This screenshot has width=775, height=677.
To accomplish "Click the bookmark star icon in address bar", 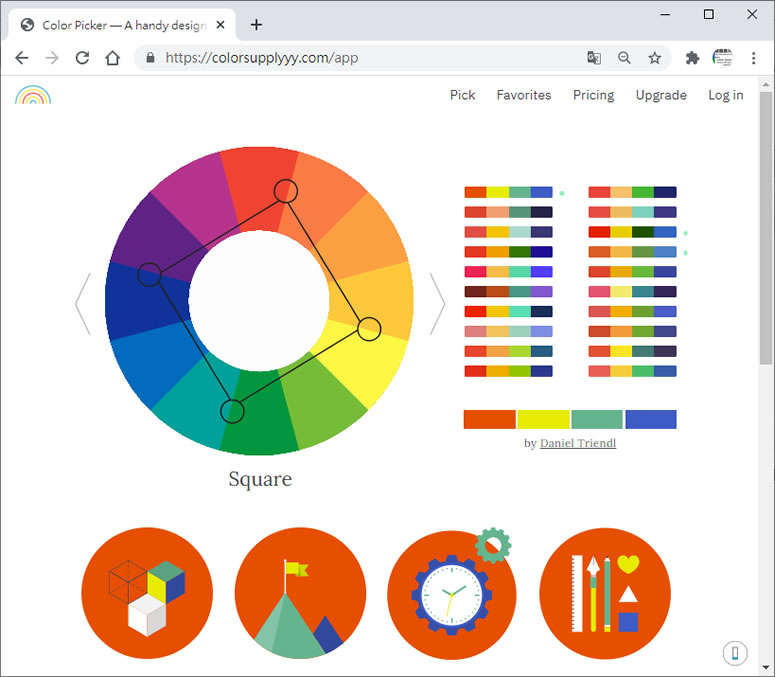I will tap(654, 58).
